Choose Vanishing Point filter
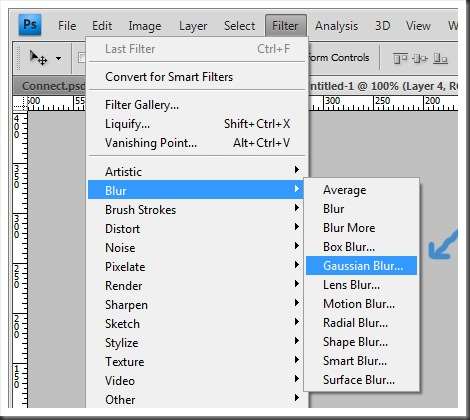Viewport: 470px width, 420px height. tap(197, 143)
